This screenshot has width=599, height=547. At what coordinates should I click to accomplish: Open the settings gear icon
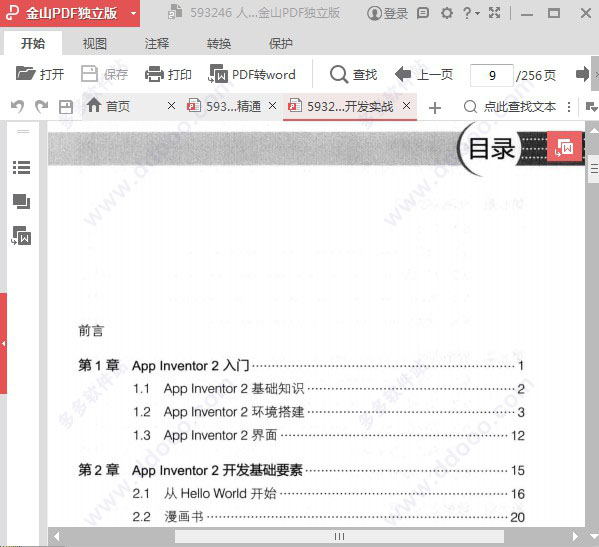tap(446, 13)
